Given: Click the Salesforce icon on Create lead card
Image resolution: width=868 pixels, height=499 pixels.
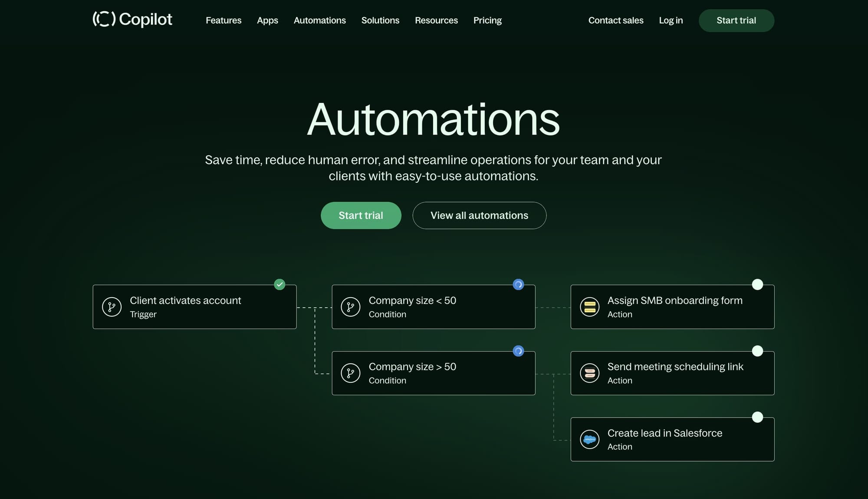Looking at the screenshot, I should point(590,439).
